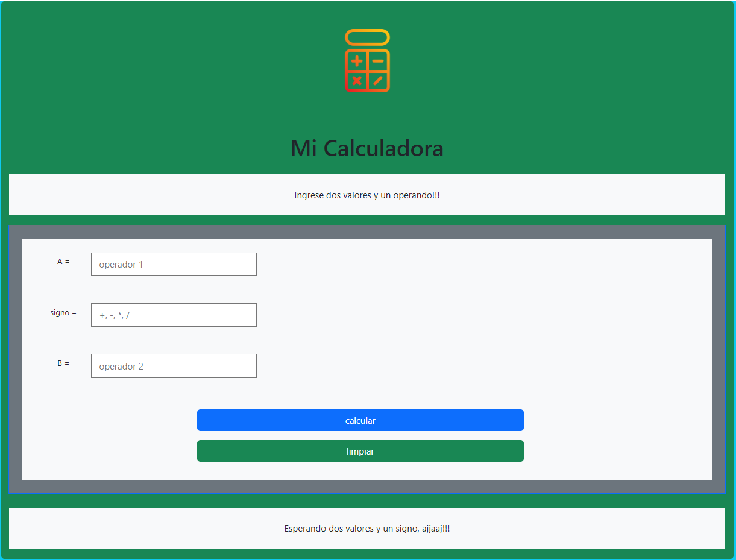The image size is (736, 560).
Task: Click the 'Ingrese dos valores y un operando!!!' banner
Action: tap(367, 195)
